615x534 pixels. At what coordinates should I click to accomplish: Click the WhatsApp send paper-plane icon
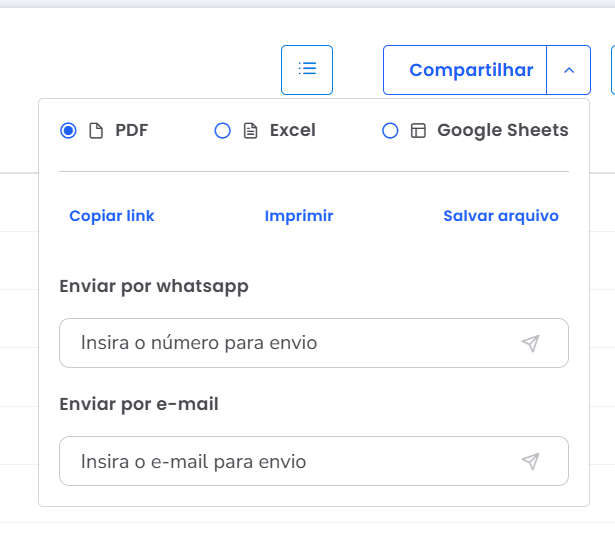[x=530, y=344]
